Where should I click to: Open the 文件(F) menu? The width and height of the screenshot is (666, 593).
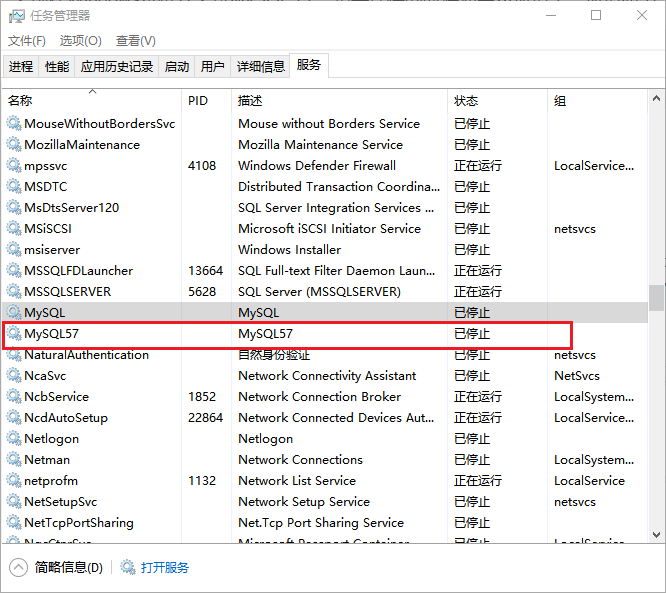(x=27, y=41)
